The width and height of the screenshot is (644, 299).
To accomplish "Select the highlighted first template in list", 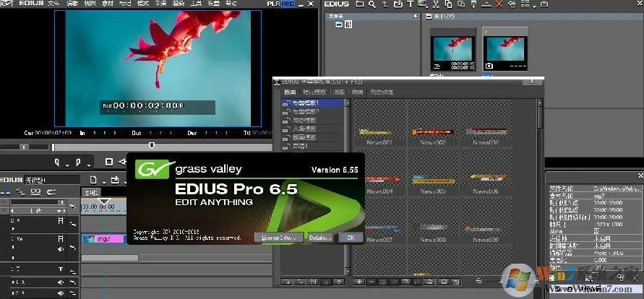I will pyautogui.click(x=313, y=103).
